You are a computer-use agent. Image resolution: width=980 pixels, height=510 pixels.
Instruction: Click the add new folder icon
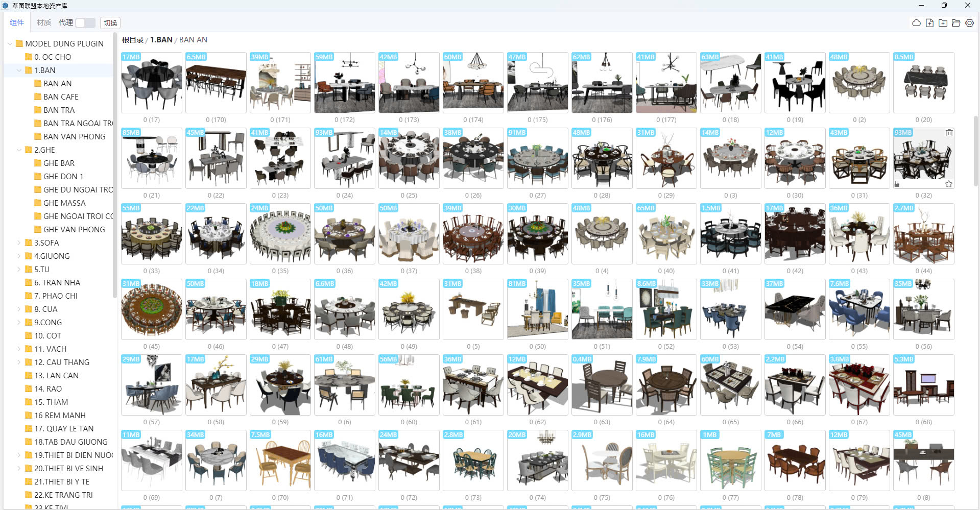pyautogui.click(x=943, y=23)
